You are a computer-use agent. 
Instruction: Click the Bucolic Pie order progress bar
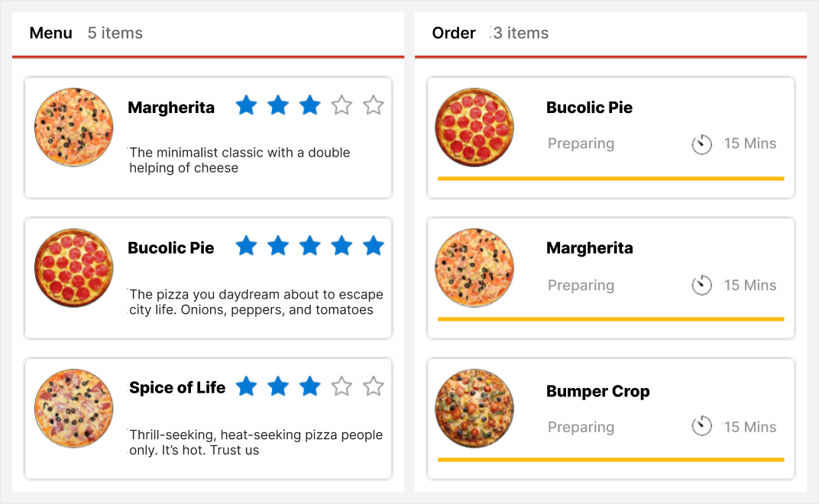pyautogui.click(x=610, y=179)
